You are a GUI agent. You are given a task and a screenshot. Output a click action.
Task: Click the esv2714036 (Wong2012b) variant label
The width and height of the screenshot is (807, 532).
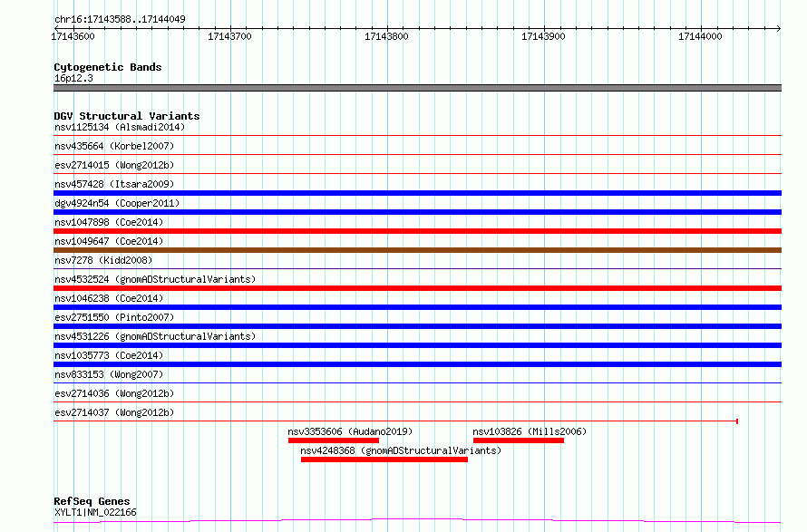[x=114, y=393]
